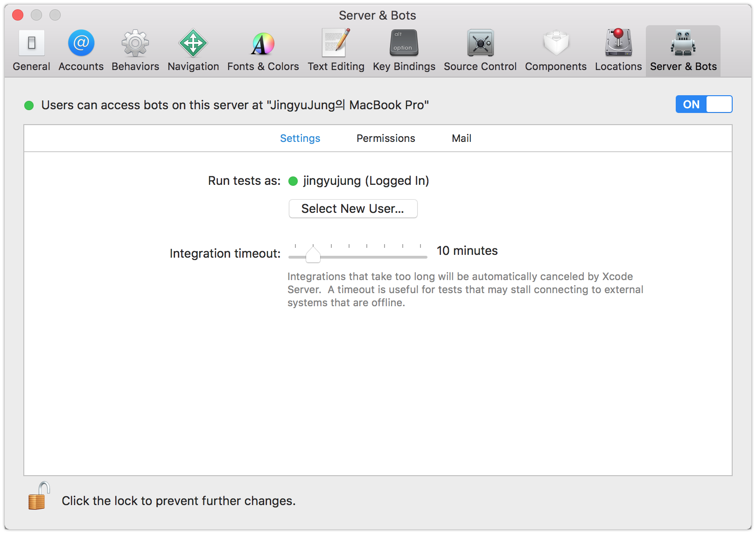Screen dimensions: 756x534
Task: Click the integration timeout description paragraph
Action: (465, 289)
